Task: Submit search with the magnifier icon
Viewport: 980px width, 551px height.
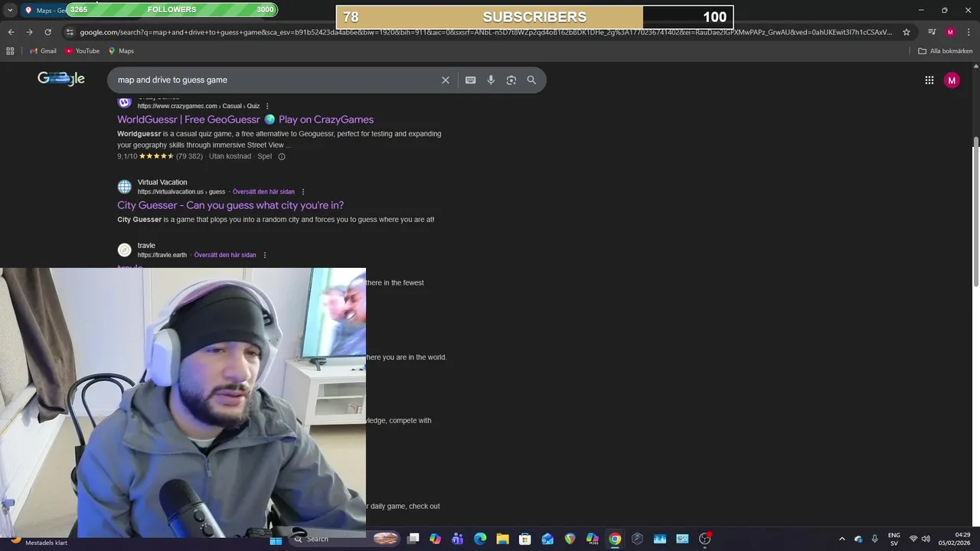Action: (531, 80)
